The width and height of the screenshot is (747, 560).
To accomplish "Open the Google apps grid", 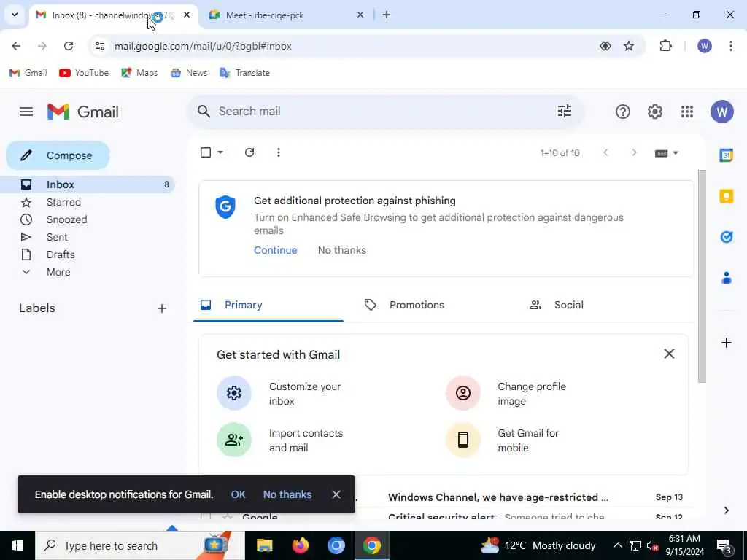I will click(687, 112).
